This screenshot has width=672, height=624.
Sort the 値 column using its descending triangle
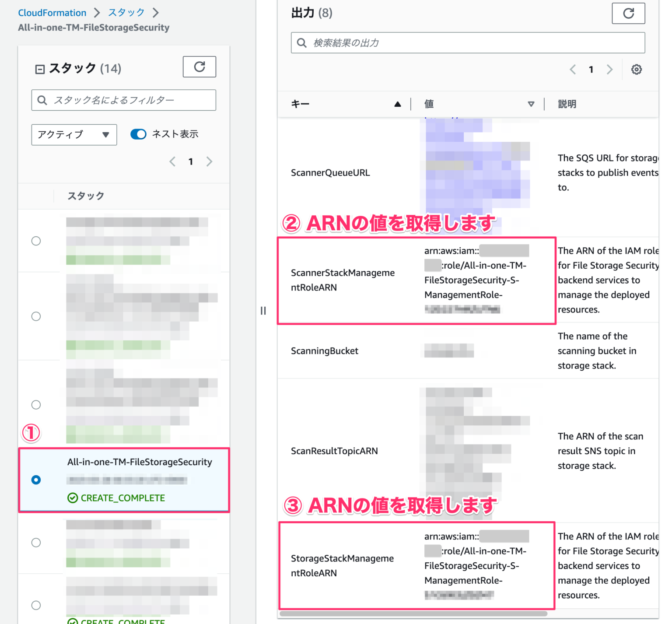point(531,104)
